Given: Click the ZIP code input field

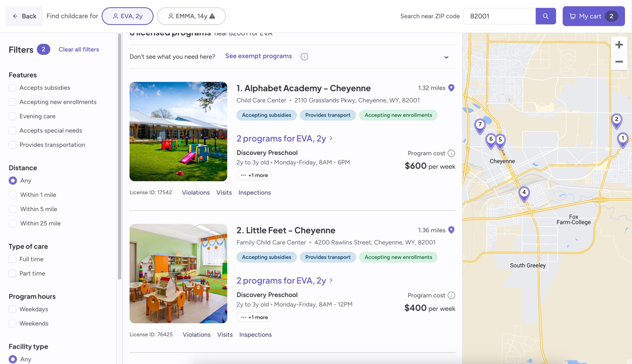Looking at the screenshot, I should [x=499, y=16].
